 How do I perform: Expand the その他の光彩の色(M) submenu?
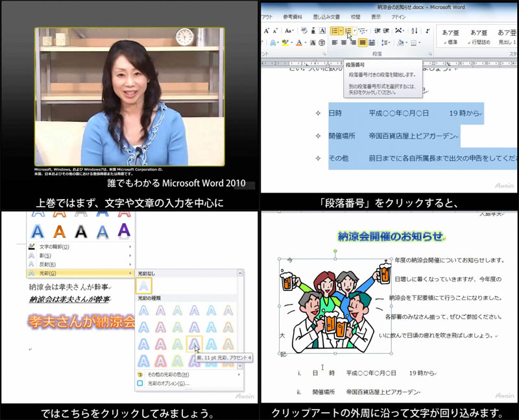[188, 375]
